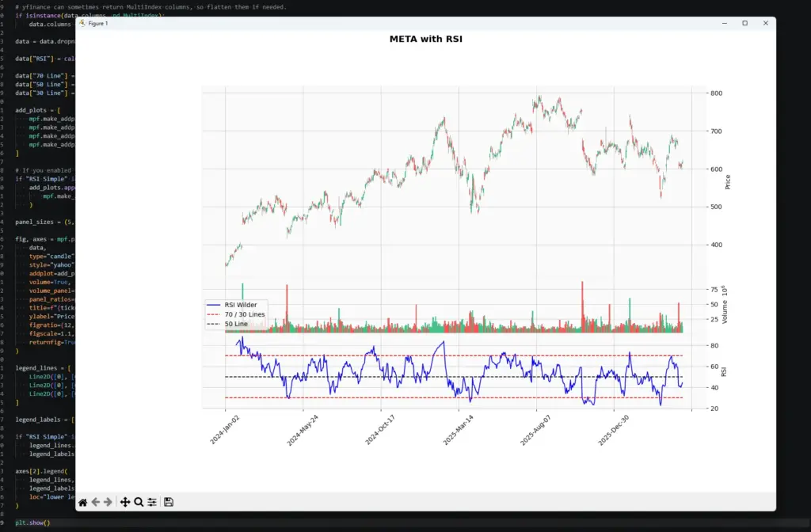Reset the plot view with Home icon
Viewport: 811px width, 532px height.
pyautogui.click(x=82, y=502)
